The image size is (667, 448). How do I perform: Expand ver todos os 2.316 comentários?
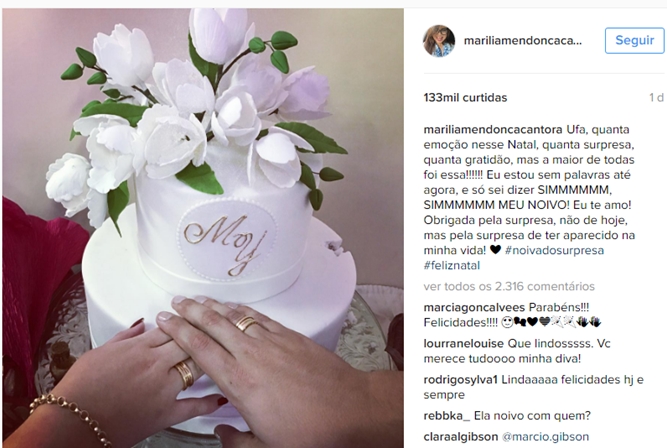tap(509, 286)
